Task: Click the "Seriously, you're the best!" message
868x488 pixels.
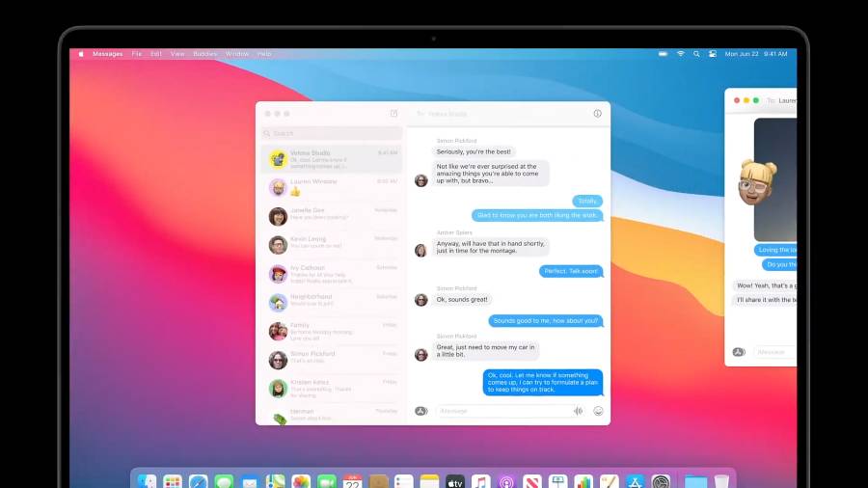Action: click(474, 151)
